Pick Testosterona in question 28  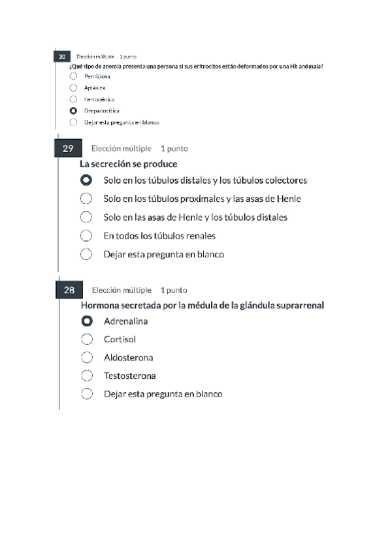click(86, 376)
